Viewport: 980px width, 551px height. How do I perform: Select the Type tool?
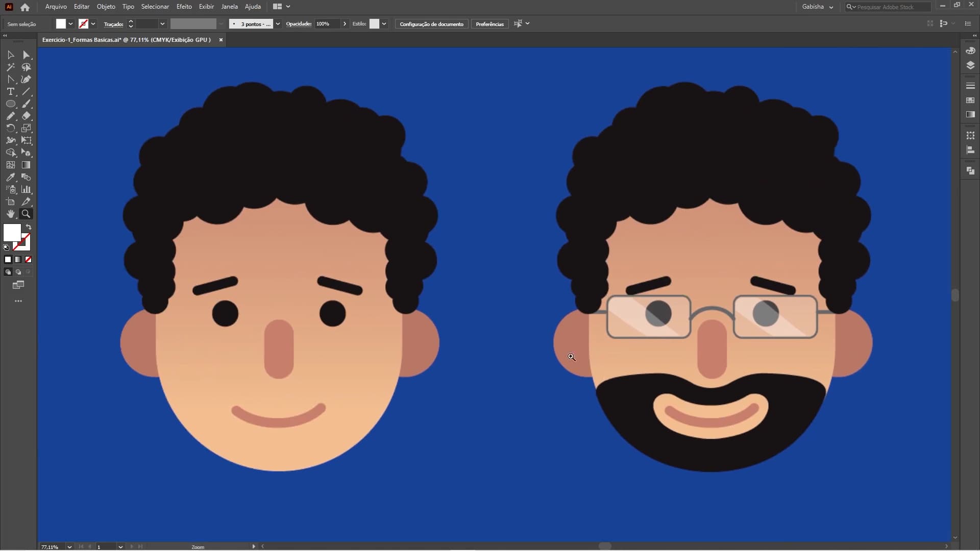[11, 91]
